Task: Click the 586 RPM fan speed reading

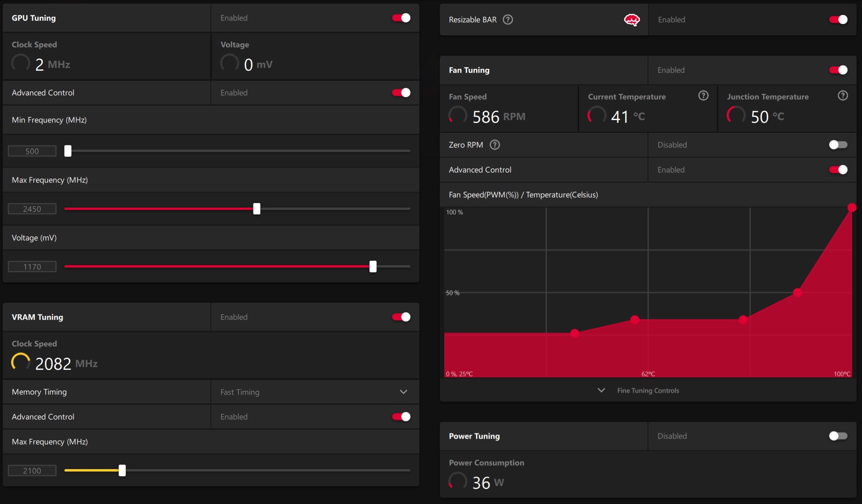Action: point(499,117)
